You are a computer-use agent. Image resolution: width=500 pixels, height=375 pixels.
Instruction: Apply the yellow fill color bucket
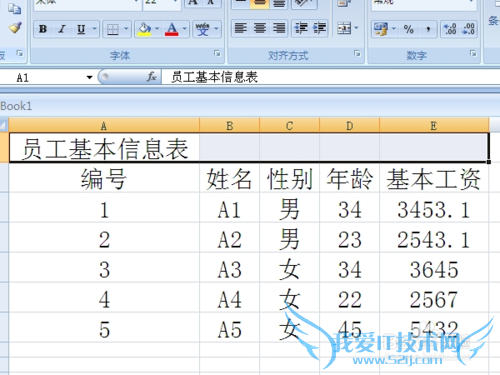[145, 29]
